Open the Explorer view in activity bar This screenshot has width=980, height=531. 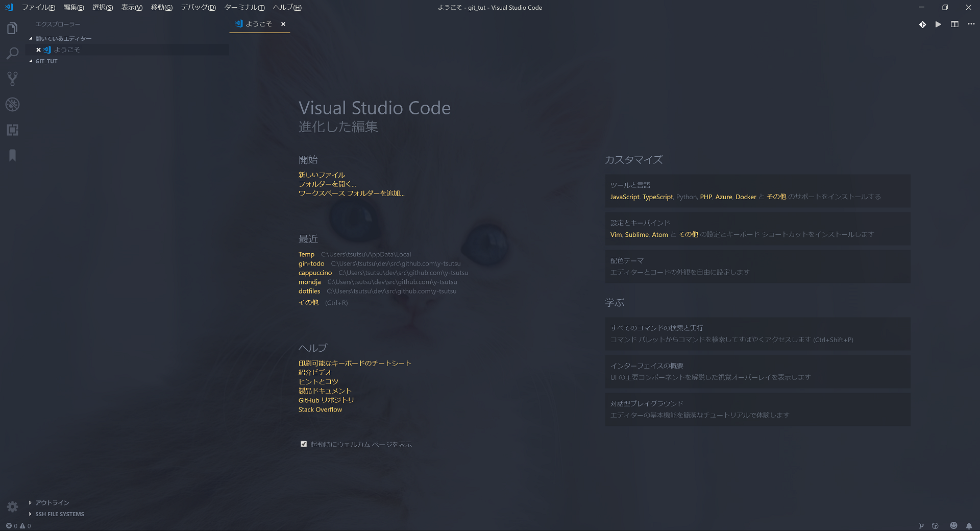point(12,28)
